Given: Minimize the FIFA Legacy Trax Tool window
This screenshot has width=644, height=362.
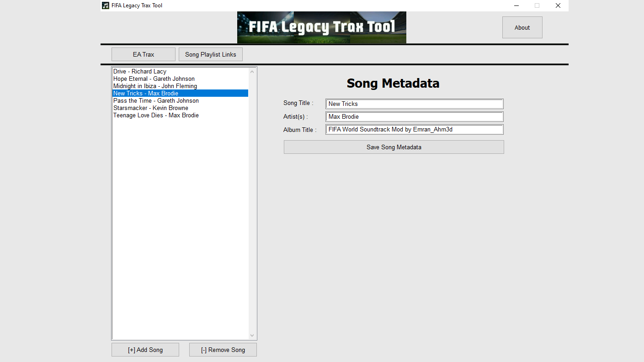Looking at the screenshot, I should [516, 5].
